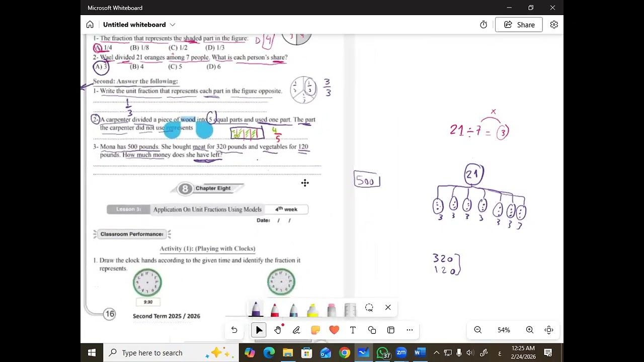The width and height of the screenshot is (644, 362).
Task: Select the Text tool
Action: 353,330
